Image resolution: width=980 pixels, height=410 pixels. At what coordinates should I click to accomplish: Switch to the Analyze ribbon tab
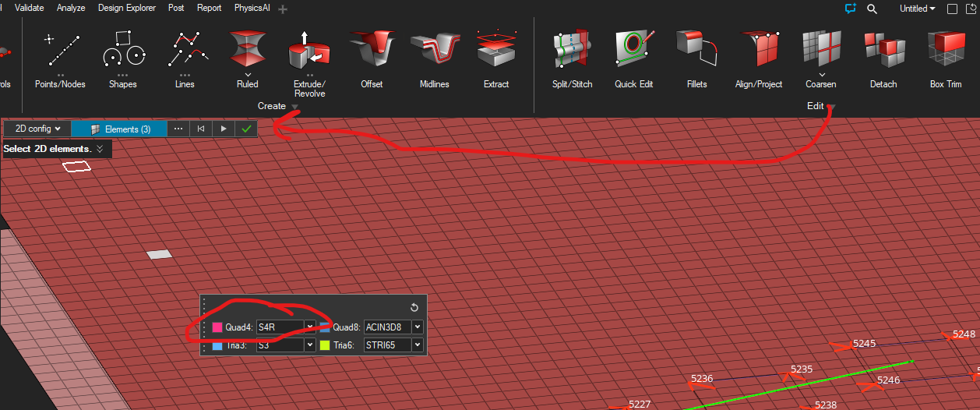coord(71,8)
